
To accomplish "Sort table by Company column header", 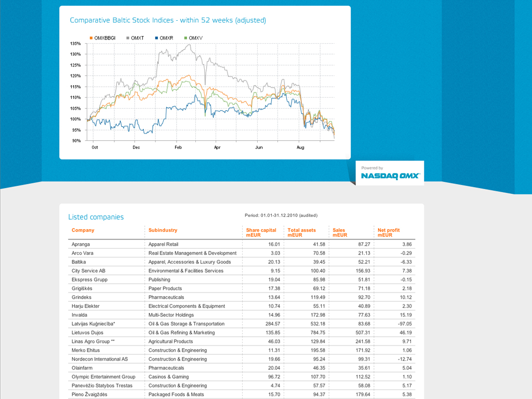I will (x=83, y=230).
